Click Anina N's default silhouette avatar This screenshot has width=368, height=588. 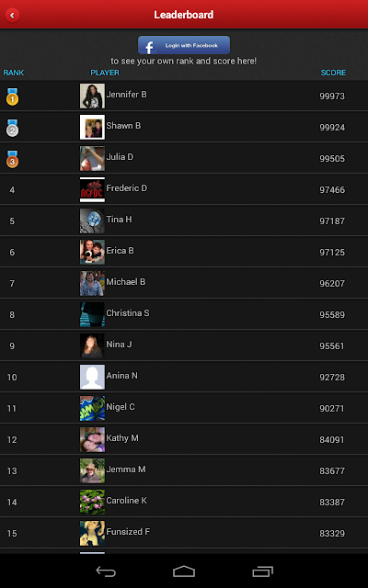[x=92, y=378]
